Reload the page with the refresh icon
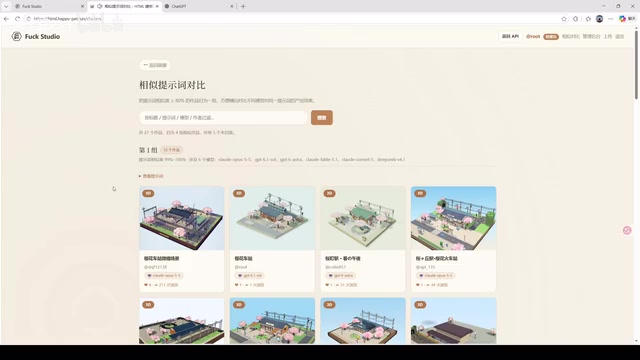The width and height of the screenshot is (640, 360). pyautogui.click(x=17, y=19)
